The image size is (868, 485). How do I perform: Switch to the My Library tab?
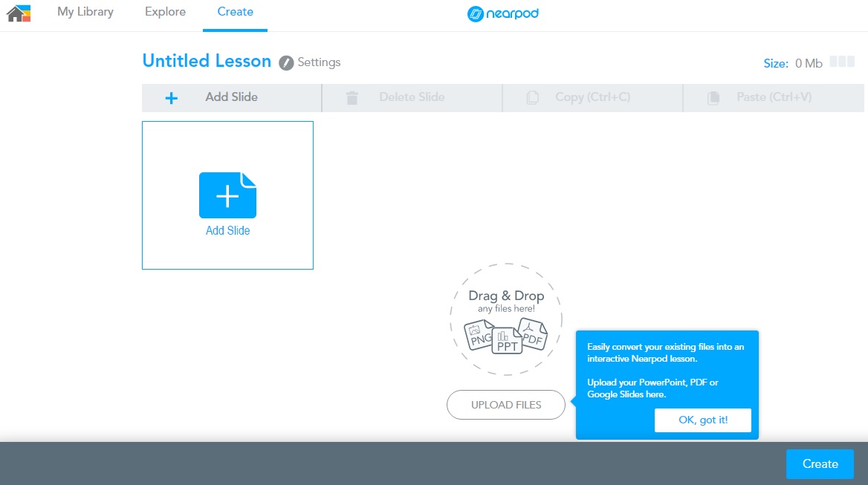(85, 12)
